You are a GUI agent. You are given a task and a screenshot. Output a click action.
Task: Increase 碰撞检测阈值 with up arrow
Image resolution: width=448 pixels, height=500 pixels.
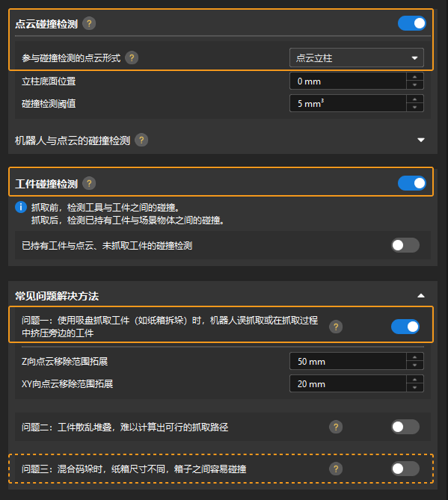pyautogui.click(x=415, y=99)
